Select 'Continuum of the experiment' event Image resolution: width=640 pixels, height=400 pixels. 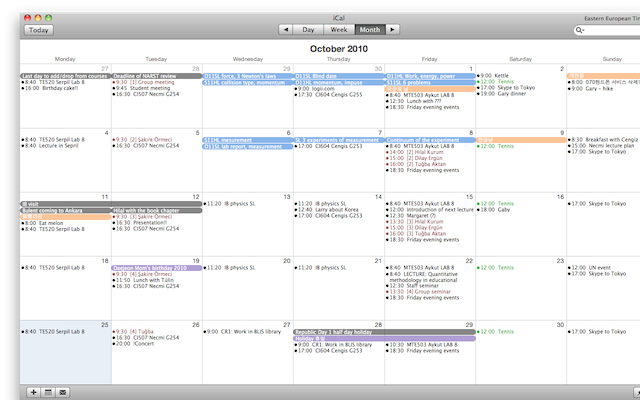click(x=430, y=140)
